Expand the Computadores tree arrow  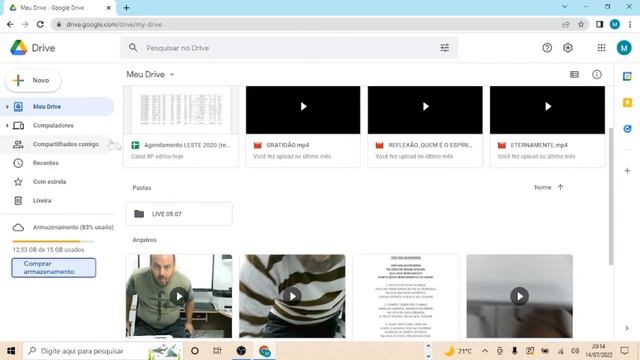[x=7, y=125]
